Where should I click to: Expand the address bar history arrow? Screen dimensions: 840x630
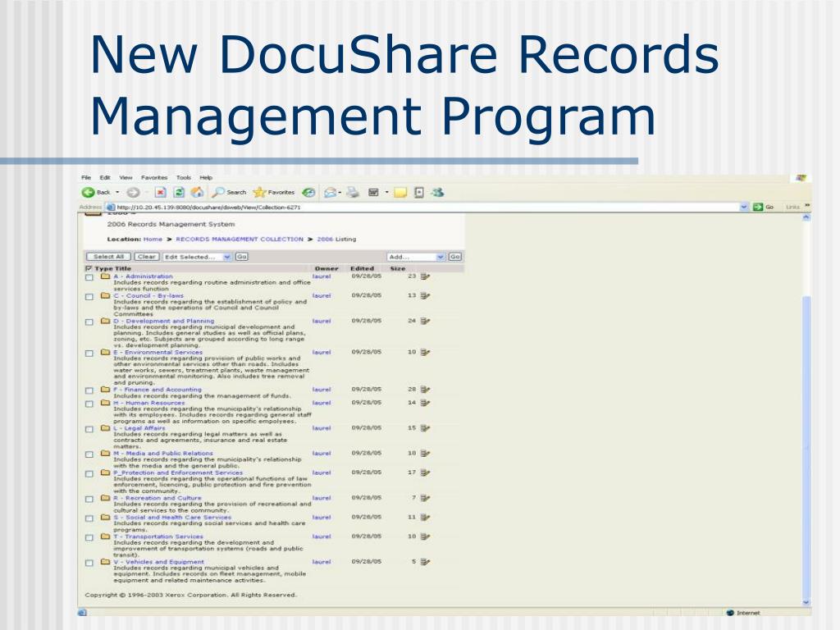tap(743, 207)
